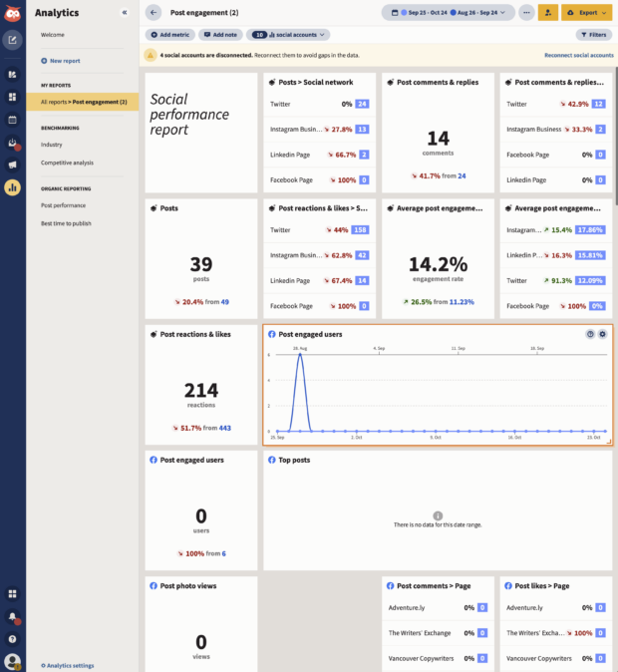Click Reconnect social accounts link
This screenshot has height=672, width=618.
(x=578, y=55)
